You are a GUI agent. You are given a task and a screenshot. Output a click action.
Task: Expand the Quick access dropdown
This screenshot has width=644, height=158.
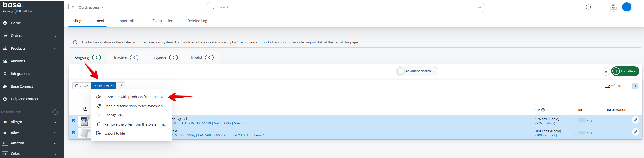click(91, 7)
